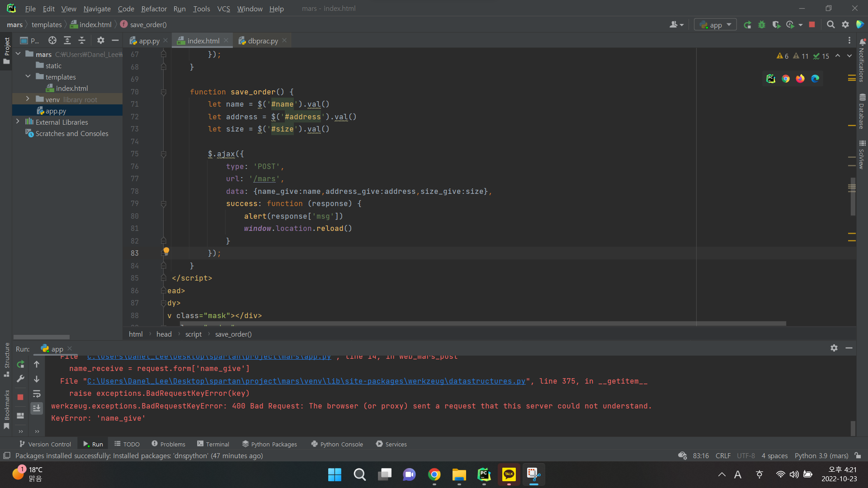868x488 pixels.
Task: Open index.html in Chrome browser icon
Action: pyautogui.click(x=786, y=79)
